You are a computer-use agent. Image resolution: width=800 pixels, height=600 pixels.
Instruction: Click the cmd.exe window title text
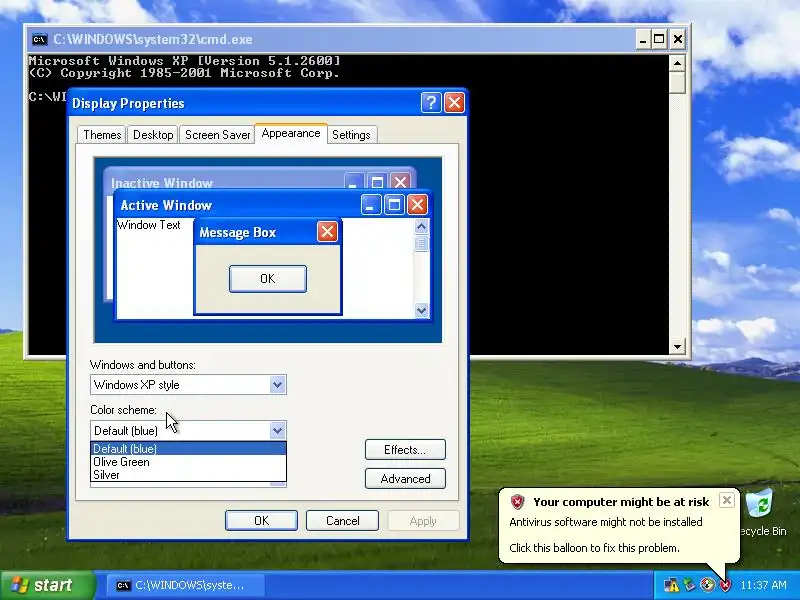153,39
